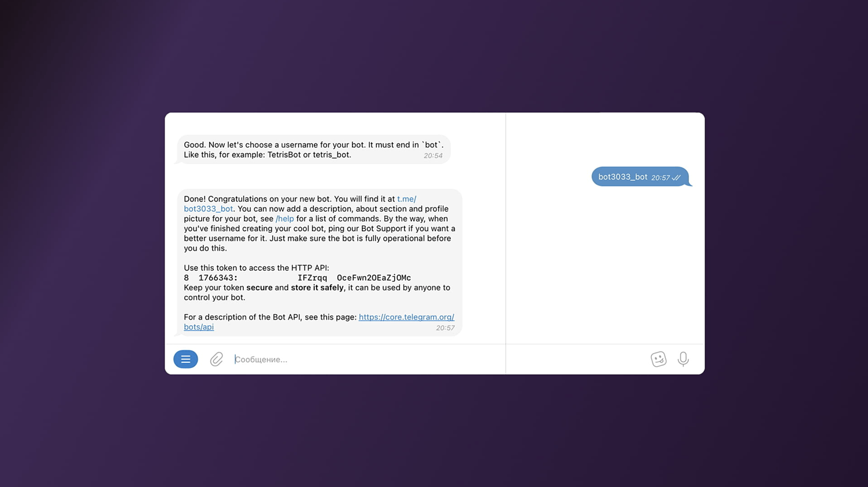Click the timestamp on the bot3033_bot message
Image resolution: width=868 pixels, height=487 pixels.
click(660, 178)
